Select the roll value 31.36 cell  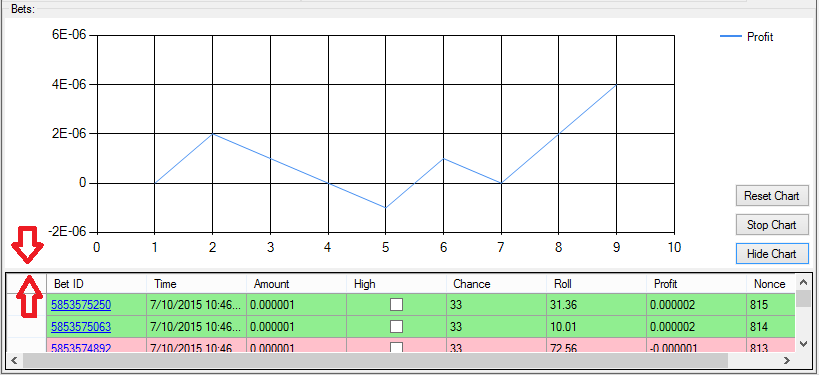pos(596,304)
